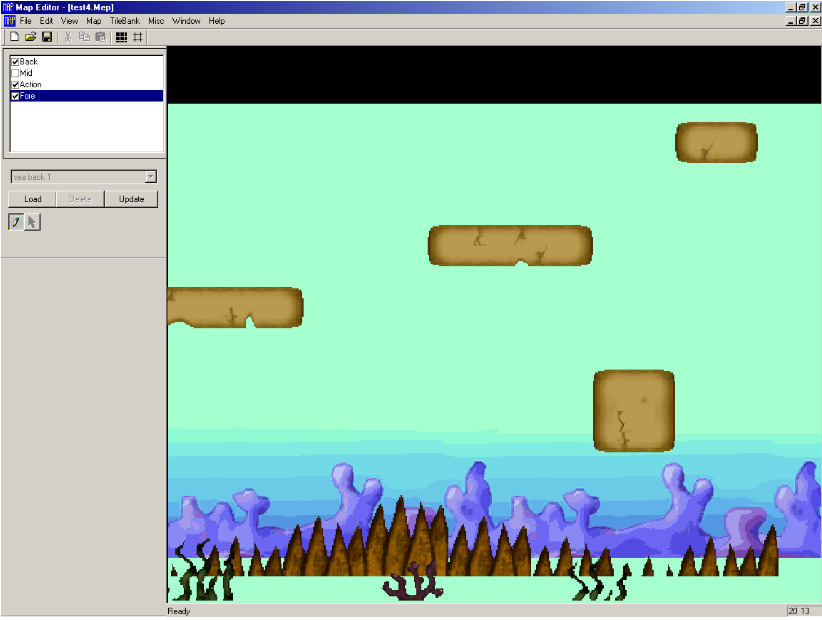The image size is (822, 620).
Task: Click the Paste clipboard toolbar icon
Action: coord(101,37)
